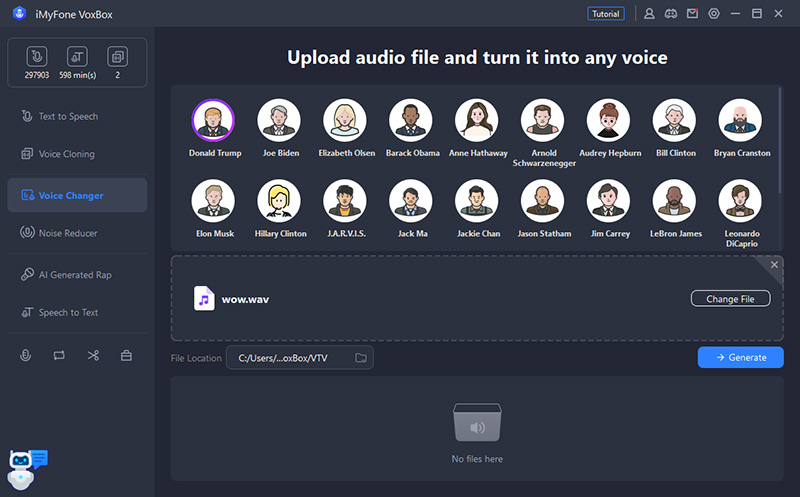The width and height of the screenshot is (800, 497).
Task: Open Noise Reducer section
Action: pyautogui.click(x=77, y=233)
